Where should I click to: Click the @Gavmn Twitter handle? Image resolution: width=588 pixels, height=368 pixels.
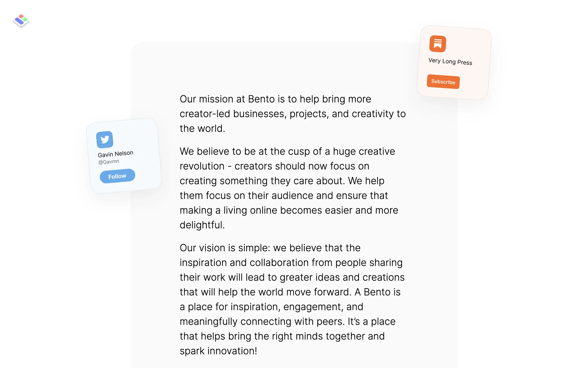click(x=109, y=162)
